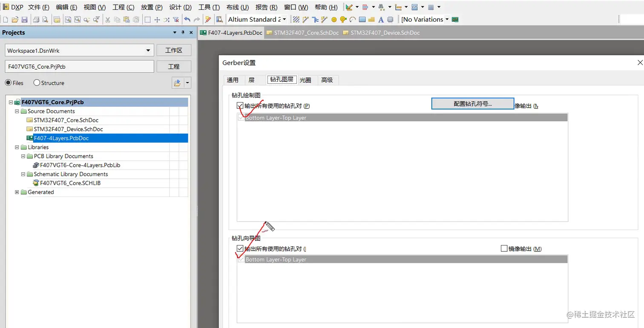This screenshot has width=644, height=328.
Task: Click the cut scissors icon
Action: [x=107, y=20]
